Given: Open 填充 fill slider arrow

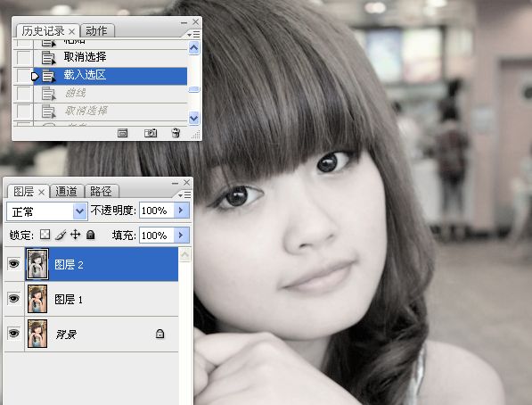Looking at the screenshot, I should (x=182, y=236).
